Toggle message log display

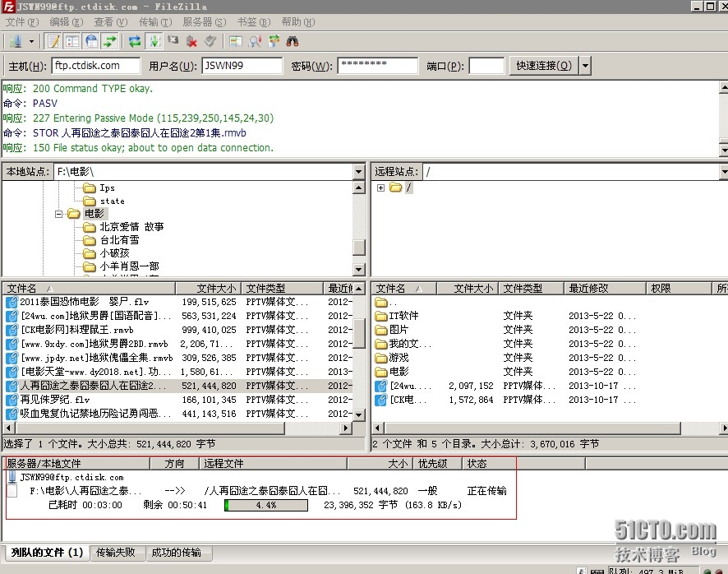tap(53, 41)
